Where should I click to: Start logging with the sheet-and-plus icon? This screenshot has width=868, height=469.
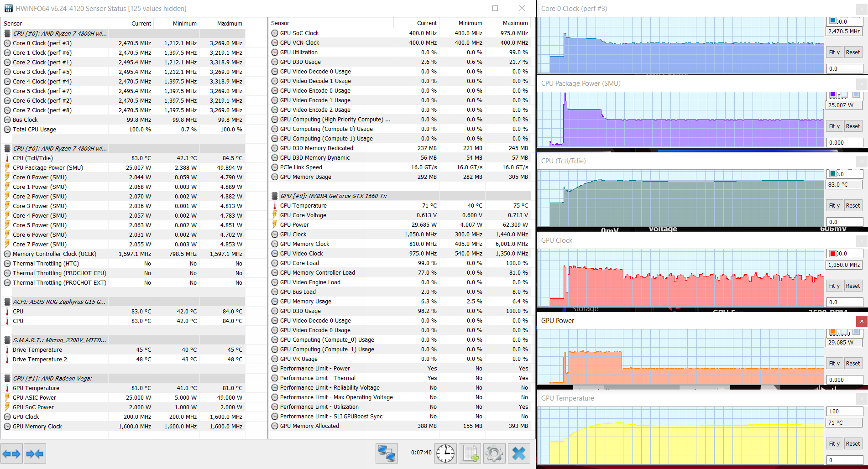470,453
